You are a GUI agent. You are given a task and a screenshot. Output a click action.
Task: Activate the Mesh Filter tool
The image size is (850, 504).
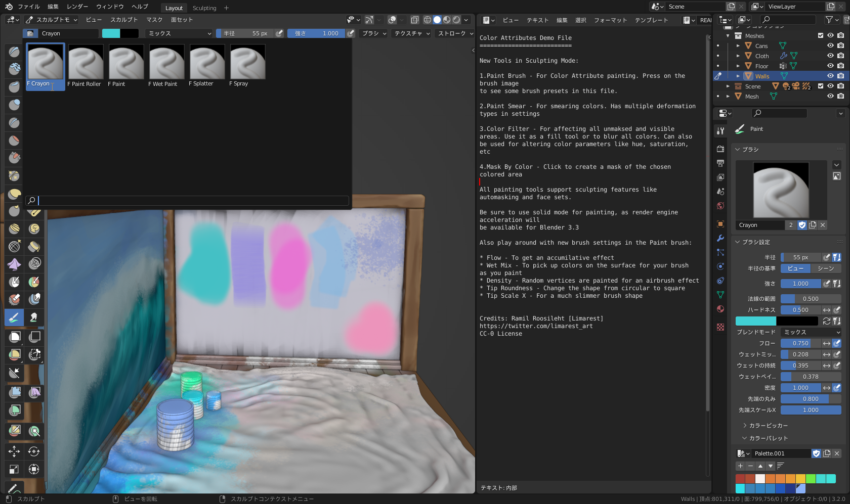[x=14, y=392]
